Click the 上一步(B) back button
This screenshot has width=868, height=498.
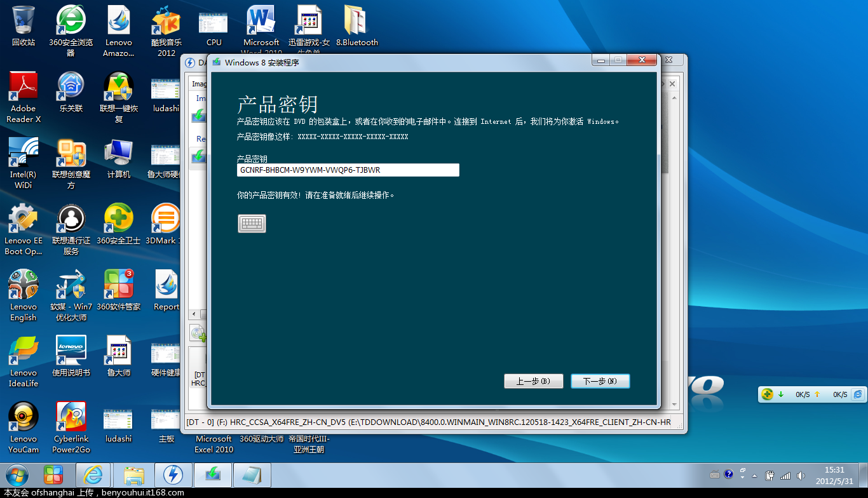[534, 381]
